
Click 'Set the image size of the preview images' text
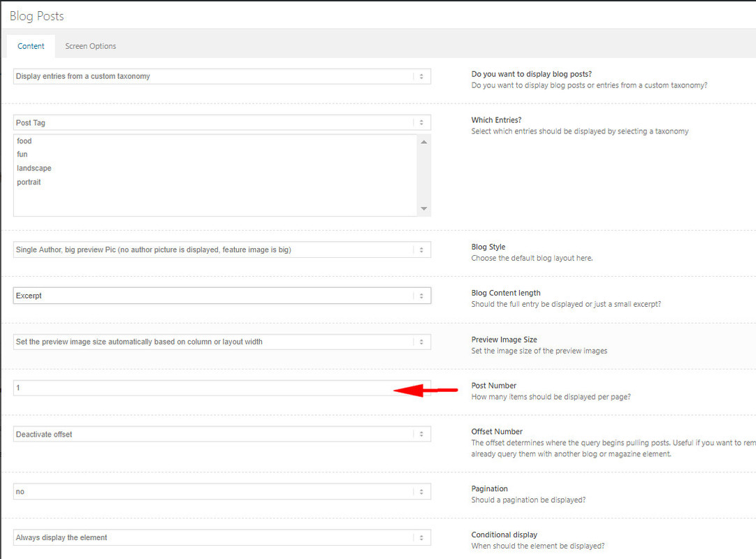[x=539, y=351]
